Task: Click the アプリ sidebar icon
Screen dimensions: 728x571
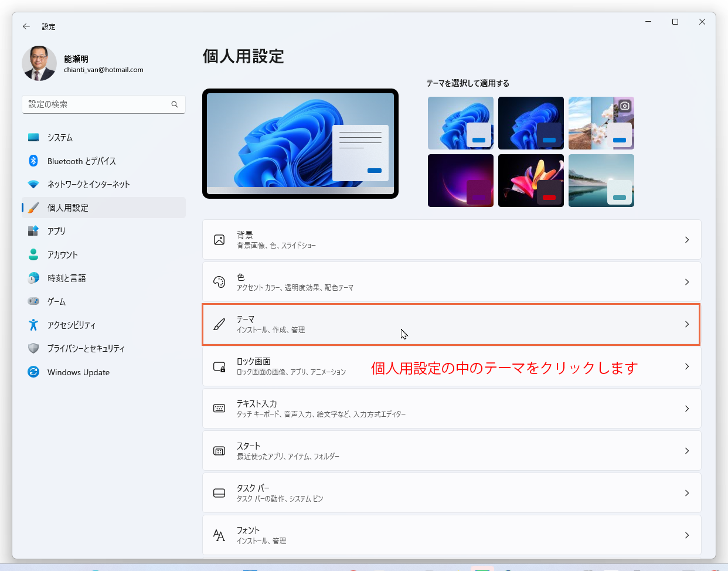Action: (x=33, y=231)
